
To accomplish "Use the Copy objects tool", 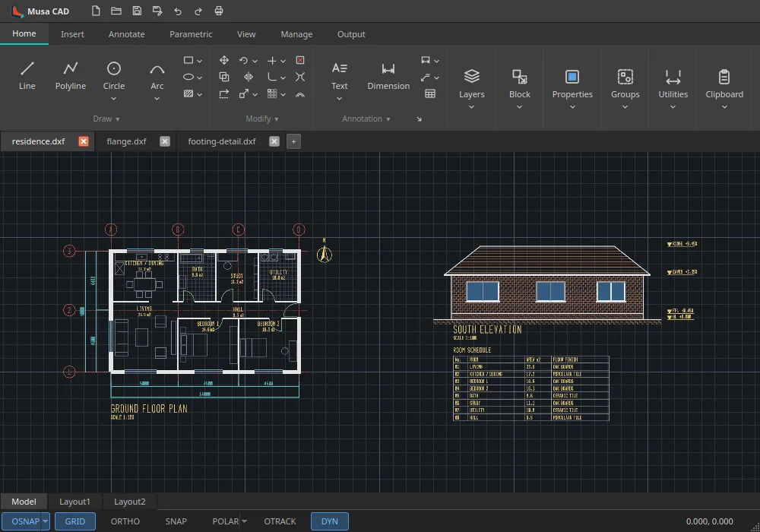I will 224,77.
